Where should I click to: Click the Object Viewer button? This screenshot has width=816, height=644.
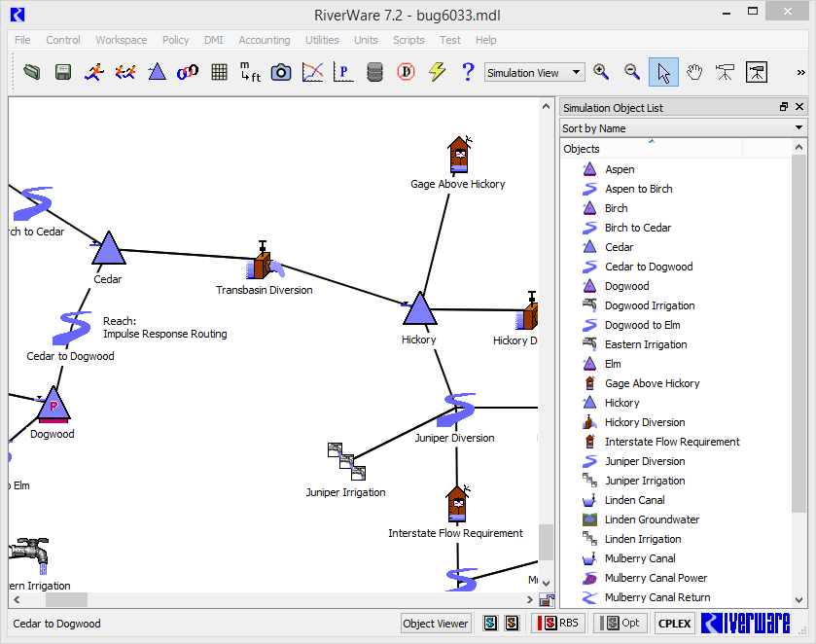click(436, 624)
